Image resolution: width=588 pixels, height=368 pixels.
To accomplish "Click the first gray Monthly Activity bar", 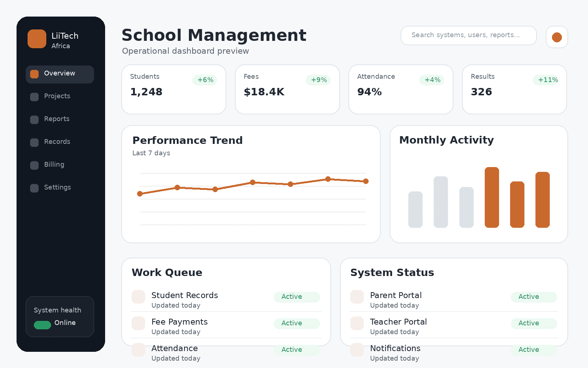I will tap(415, 209).
